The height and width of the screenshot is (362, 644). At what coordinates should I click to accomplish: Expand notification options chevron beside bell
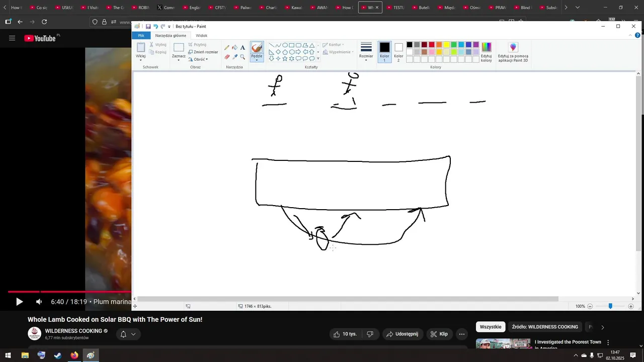pyautogui.click(x=133, y=334)
